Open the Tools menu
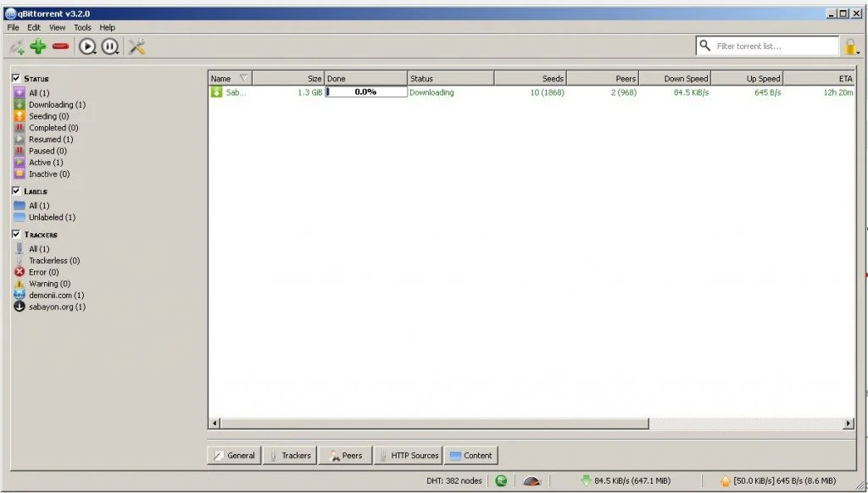868x493 pixels. 82,27
